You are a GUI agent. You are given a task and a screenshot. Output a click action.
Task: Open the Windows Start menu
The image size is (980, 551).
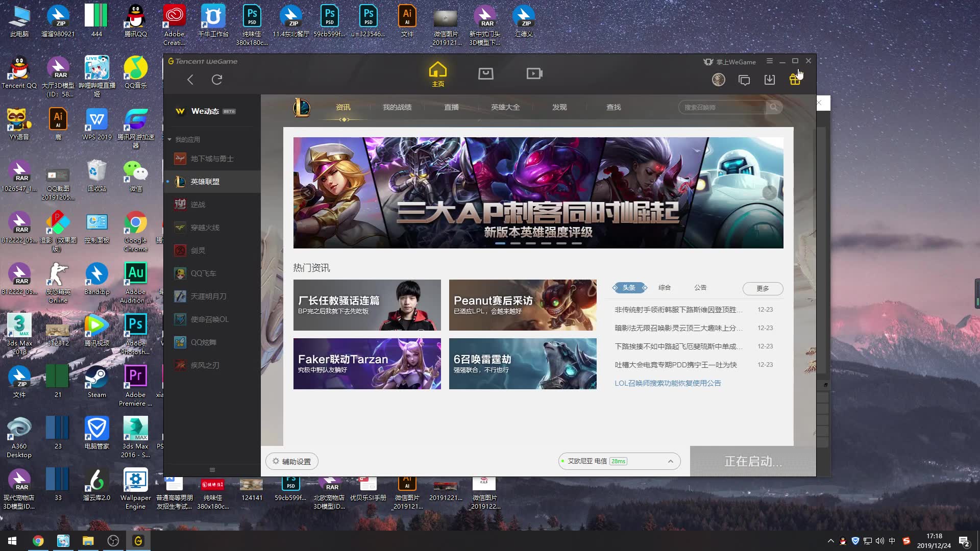coord(12,541)
